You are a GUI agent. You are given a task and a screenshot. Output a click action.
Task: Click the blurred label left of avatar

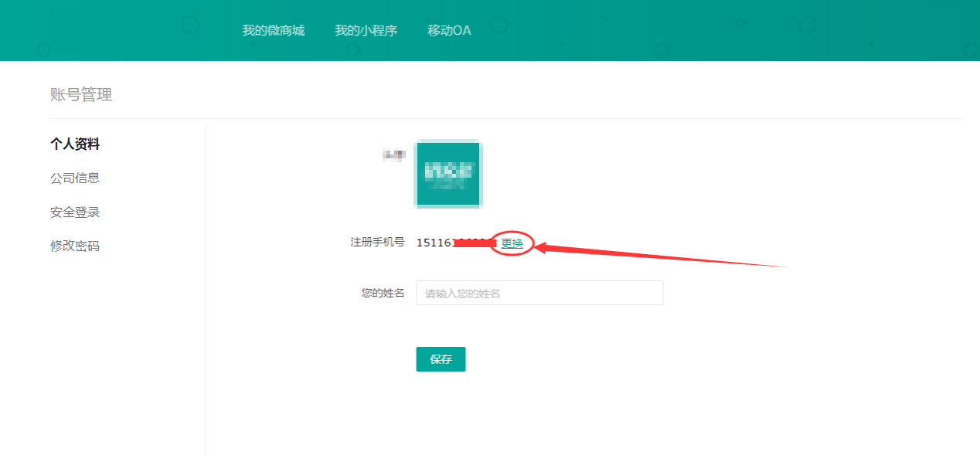(393, 155)
